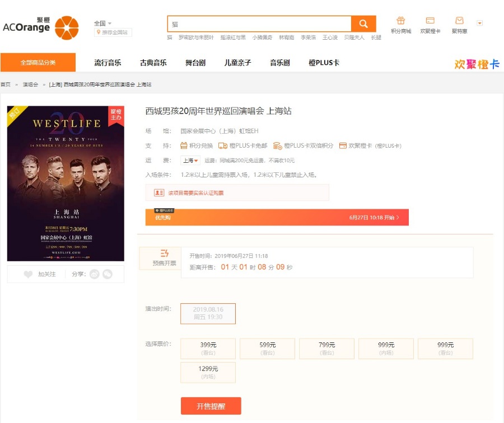Click the 开售提醒 button

click(x=211, y=406)
